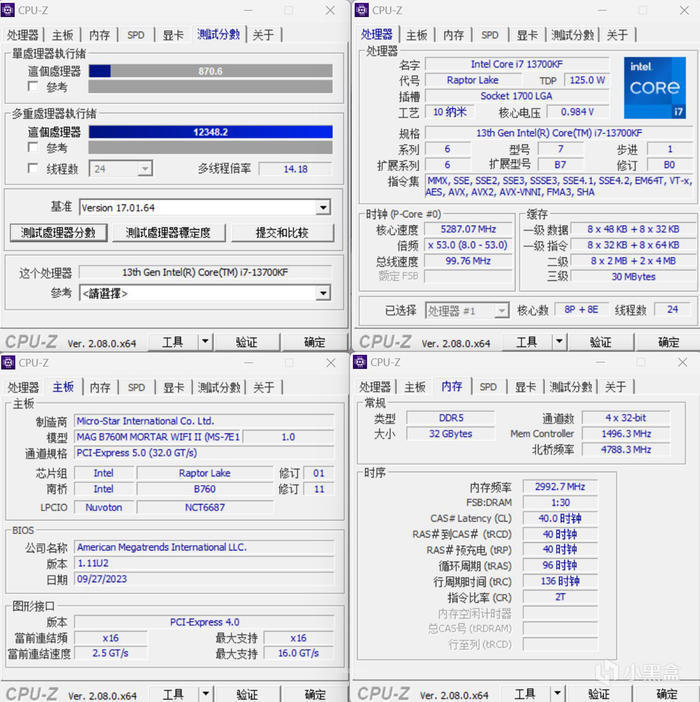700x702 pixels.
Task: Click CAS# Latency 40.0 时钟 value
Action: coord(560,518)
